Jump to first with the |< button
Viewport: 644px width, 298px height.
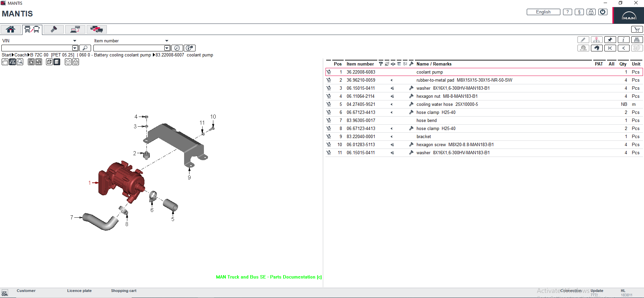pyautogui.click(x=610, y=48)
